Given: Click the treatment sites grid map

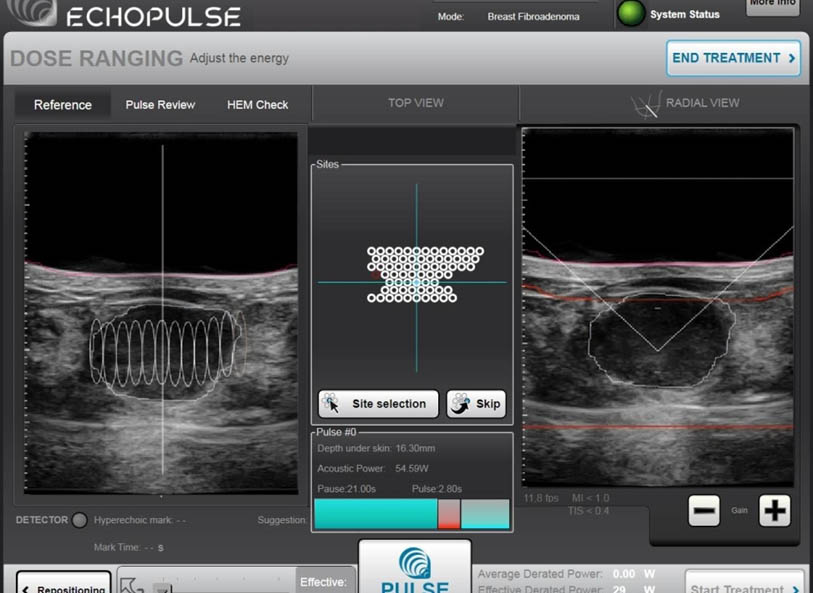Looking at the screenshot, I should pos(425,275).
